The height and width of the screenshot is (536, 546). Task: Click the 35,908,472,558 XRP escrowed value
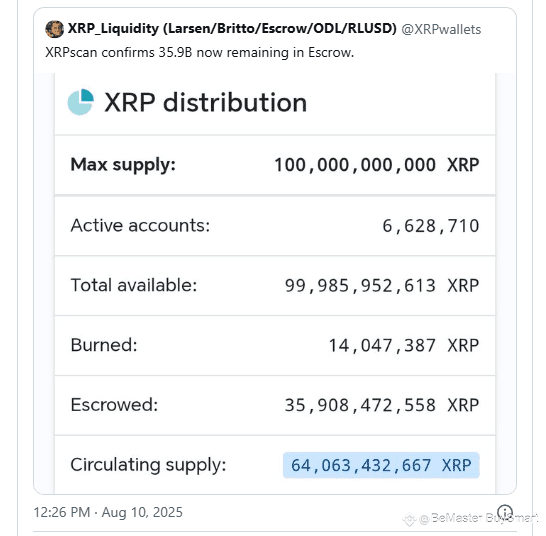(x=382, y=405)
